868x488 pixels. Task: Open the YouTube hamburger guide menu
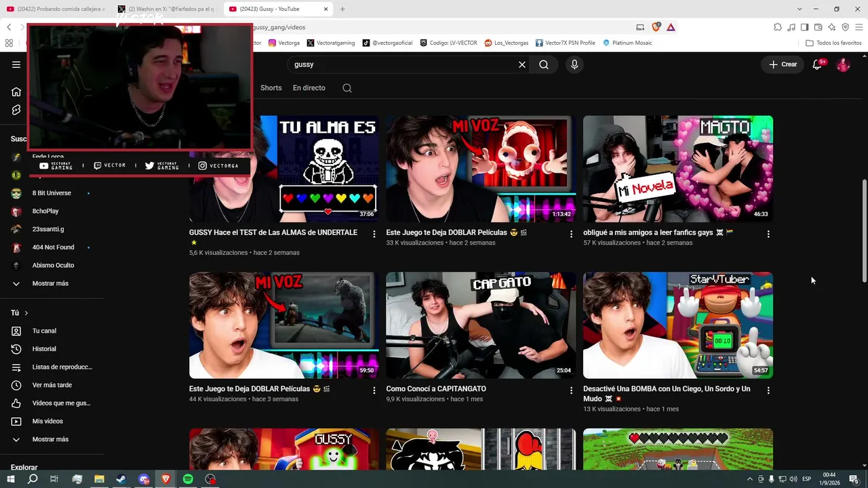click(x=16, y=64)
